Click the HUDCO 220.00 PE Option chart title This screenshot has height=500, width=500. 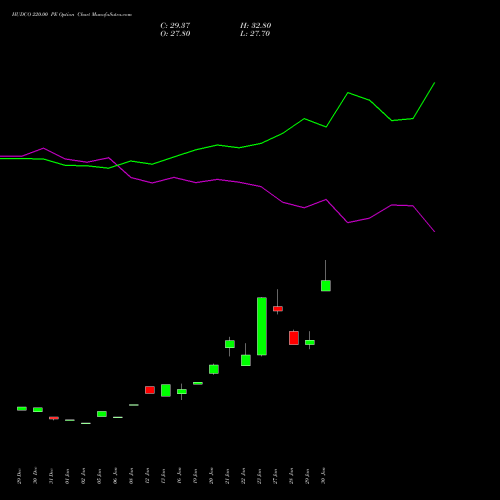tap(72, 15)
